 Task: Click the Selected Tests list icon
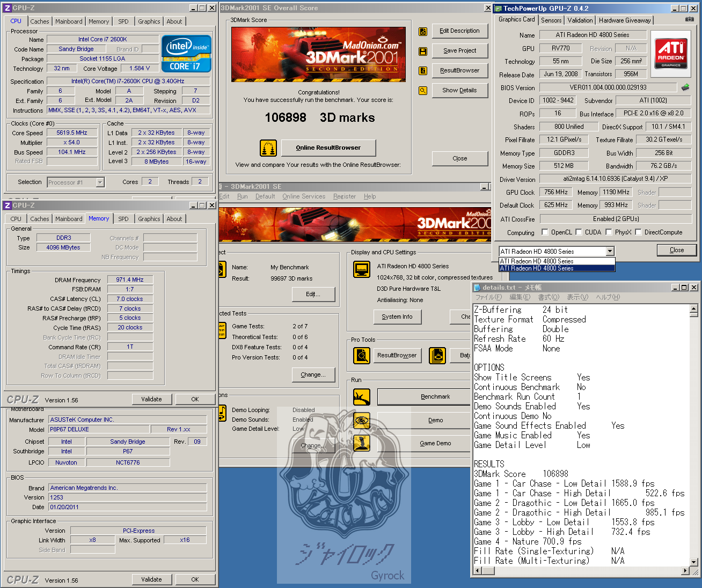(222, 330)
